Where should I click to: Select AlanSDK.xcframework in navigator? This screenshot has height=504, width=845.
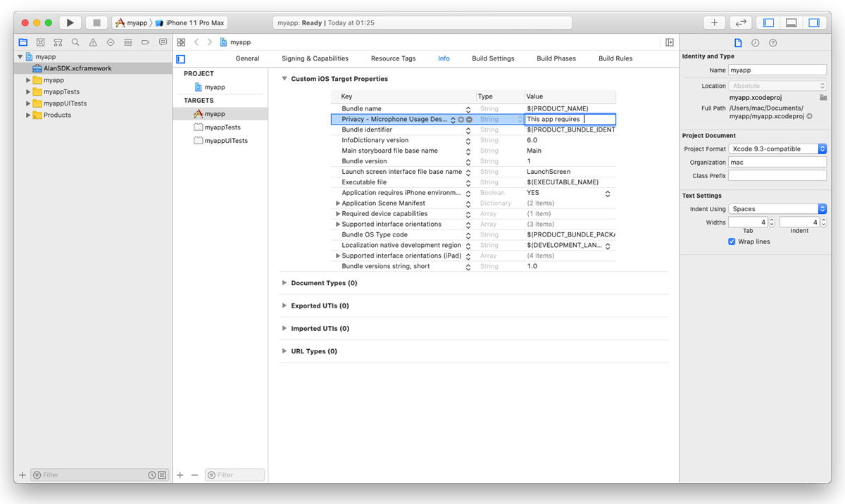point(77,68)
